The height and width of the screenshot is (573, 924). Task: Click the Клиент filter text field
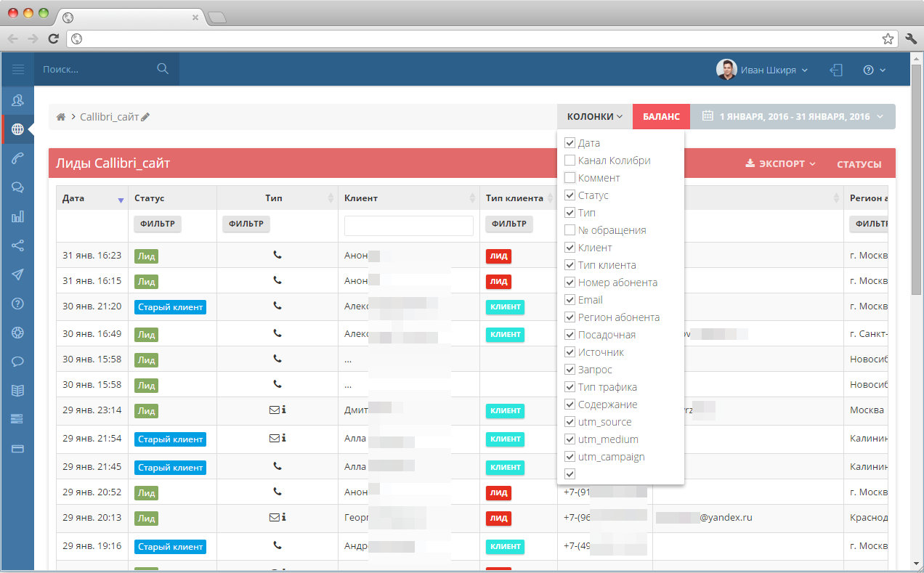(x=409, y=226)
